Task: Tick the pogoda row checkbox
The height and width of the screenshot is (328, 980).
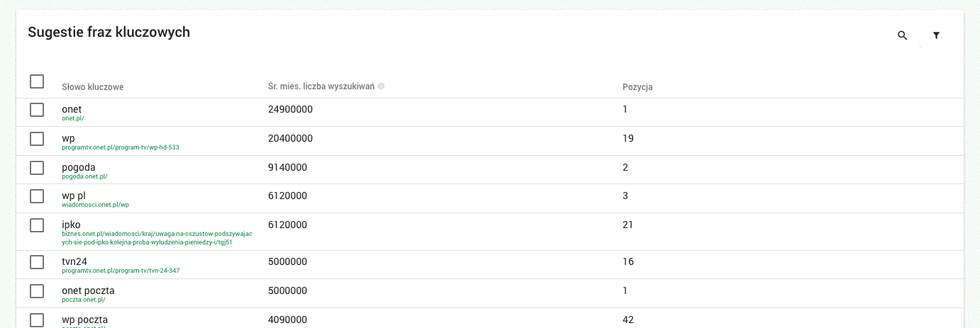Action: 37,168
